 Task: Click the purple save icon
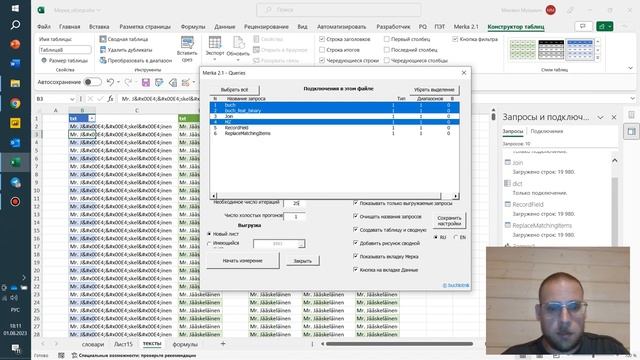pos(146,82)
